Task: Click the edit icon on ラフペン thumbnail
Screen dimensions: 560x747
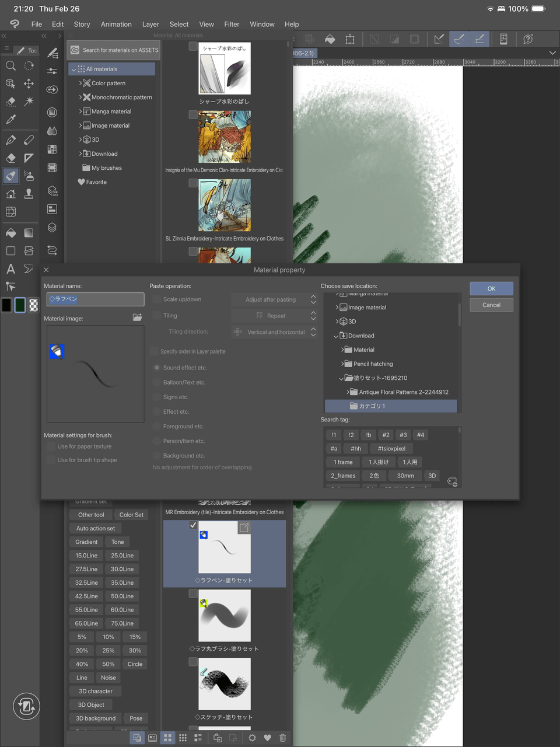Action: coord(244,528)
